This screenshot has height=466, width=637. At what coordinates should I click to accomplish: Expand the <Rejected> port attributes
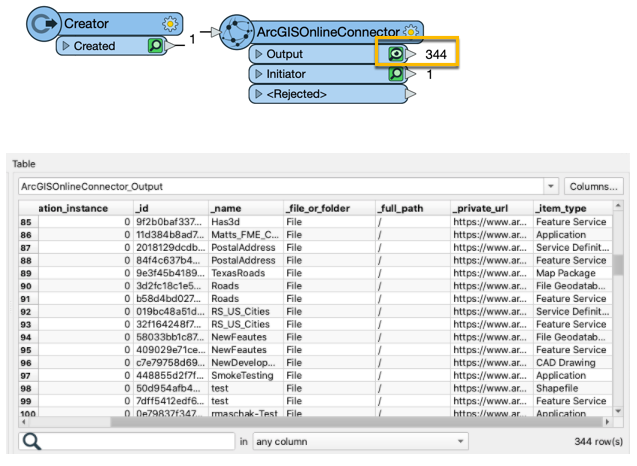tap(259, 94)
